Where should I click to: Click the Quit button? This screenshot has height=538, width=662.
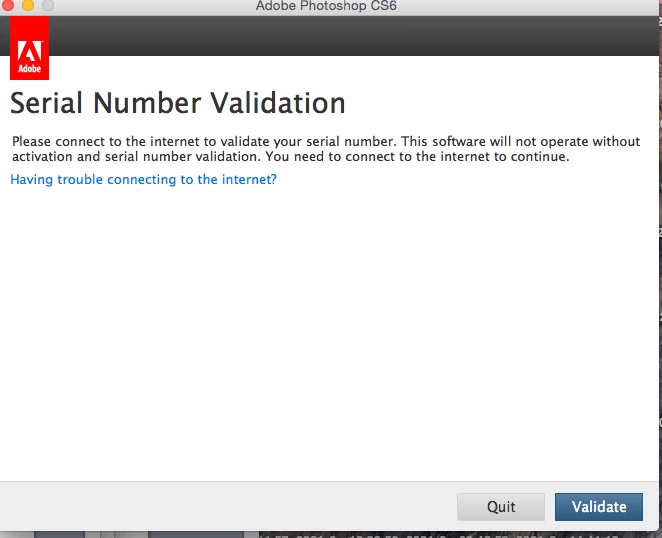[x=501, y=506]
